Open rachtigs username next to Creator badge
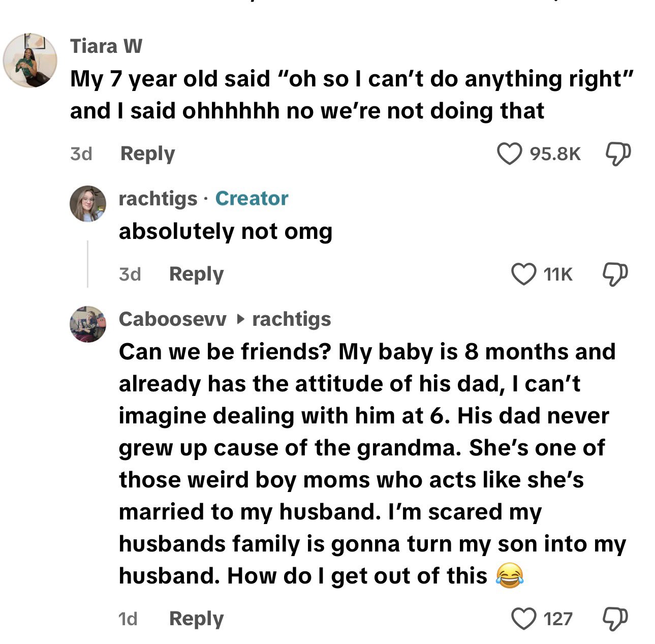 (x=158, y=199)
